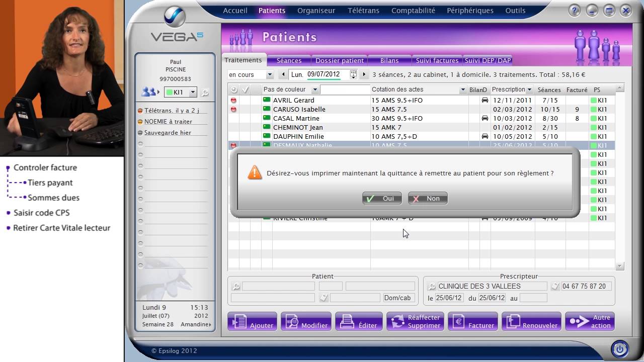Click green card icon for CHEMINOT Jean
644x362 pixels.
(267, 127)
